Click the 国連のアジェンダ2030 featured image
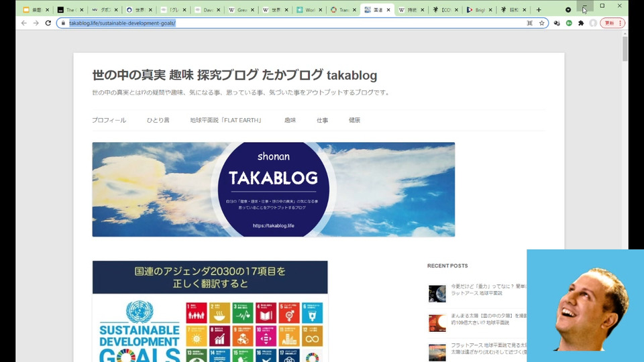Screen dimensions: 644x362 [x=210, y=311]
